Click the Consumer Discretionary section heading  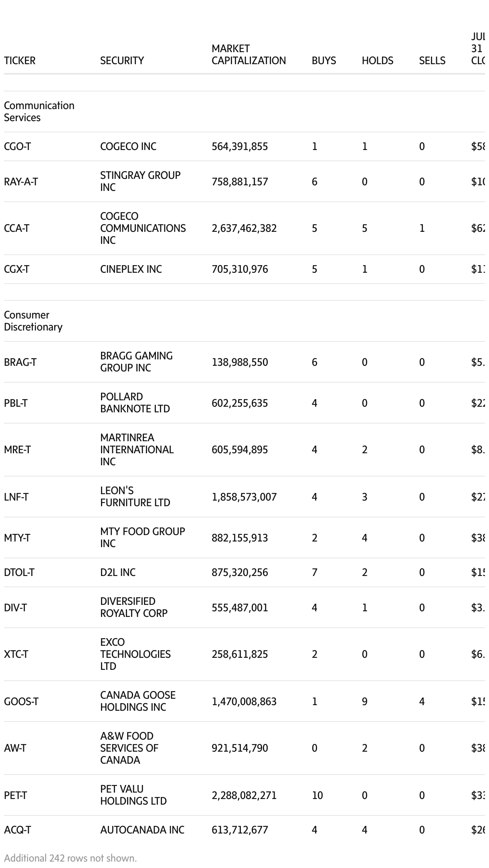point(33,321)
